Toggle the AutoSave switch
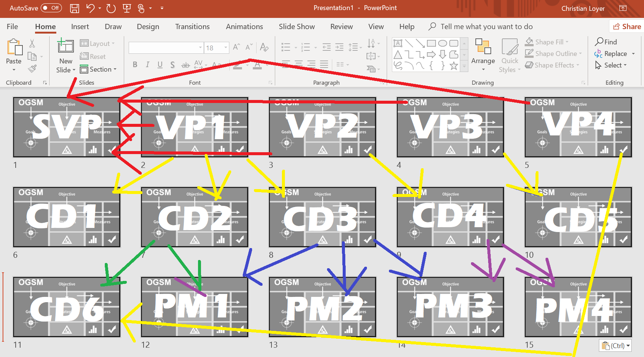 (51, 8)
